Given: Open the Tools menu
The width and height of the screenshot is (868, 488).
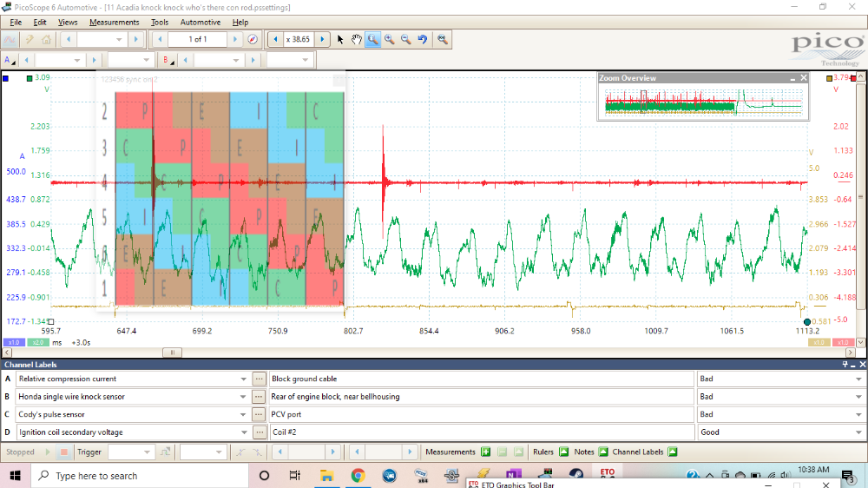Looking at the screenshot, I should [160, 23].
